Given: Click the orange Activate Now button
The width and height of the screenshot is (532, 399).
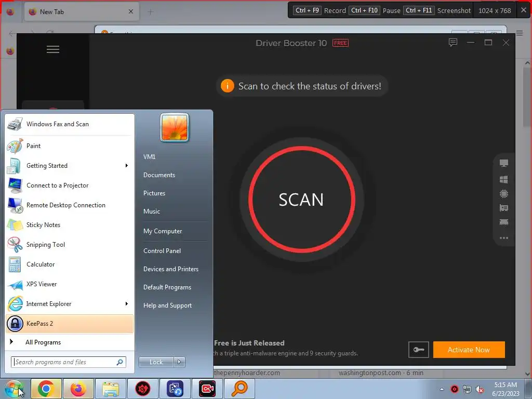Looking at the screenshot, I should click(x=469, y=350).
